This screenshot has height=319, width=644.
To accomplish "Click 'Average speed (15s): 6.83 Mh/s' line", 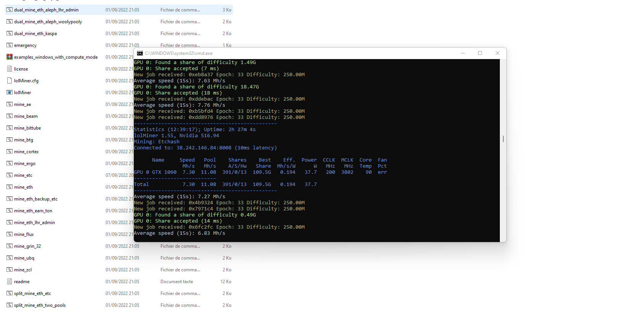I will [x=180, y=233].
